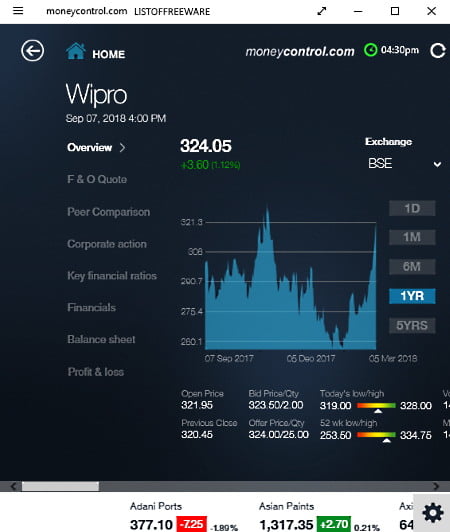Switch chart to 1D range
This screenshot has width=450, height=532.
pyautogui.click(x=412, y=208)
